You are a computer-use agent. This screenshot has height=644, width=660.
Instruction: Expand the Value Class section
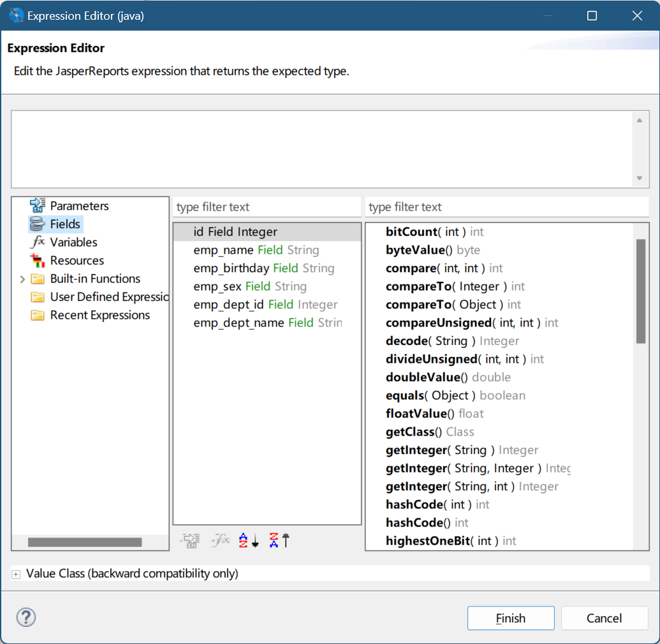tap(16, 574)
